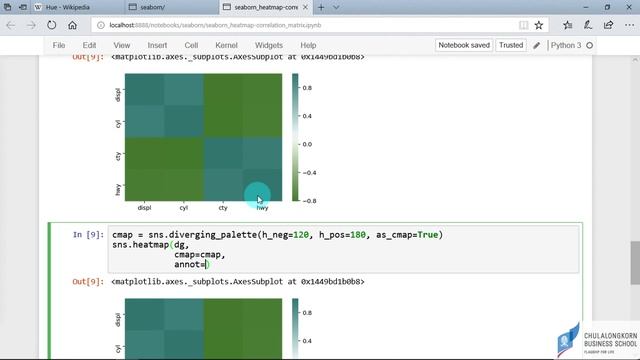The image size is (640, 360).
Task: Click the In [9]: prompt label
Action: tap(88, 235)
